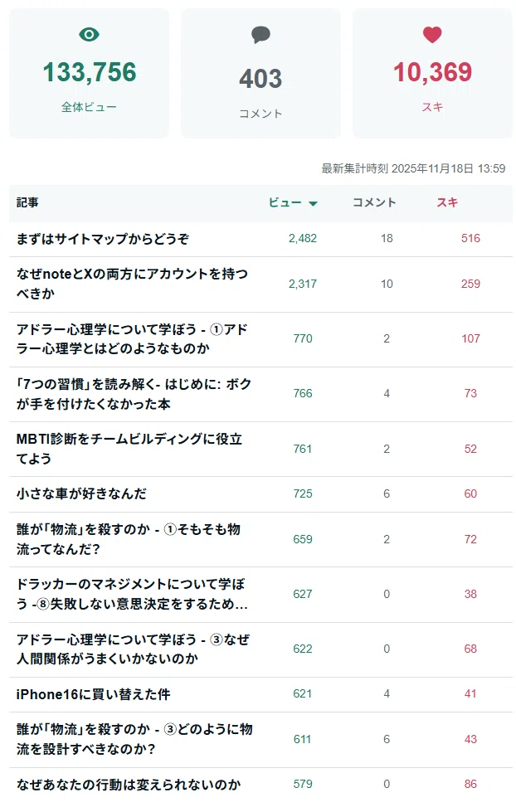Open article まずはサイトマップからどうぞ
This screenshot has width=516, height=812.
103,239
